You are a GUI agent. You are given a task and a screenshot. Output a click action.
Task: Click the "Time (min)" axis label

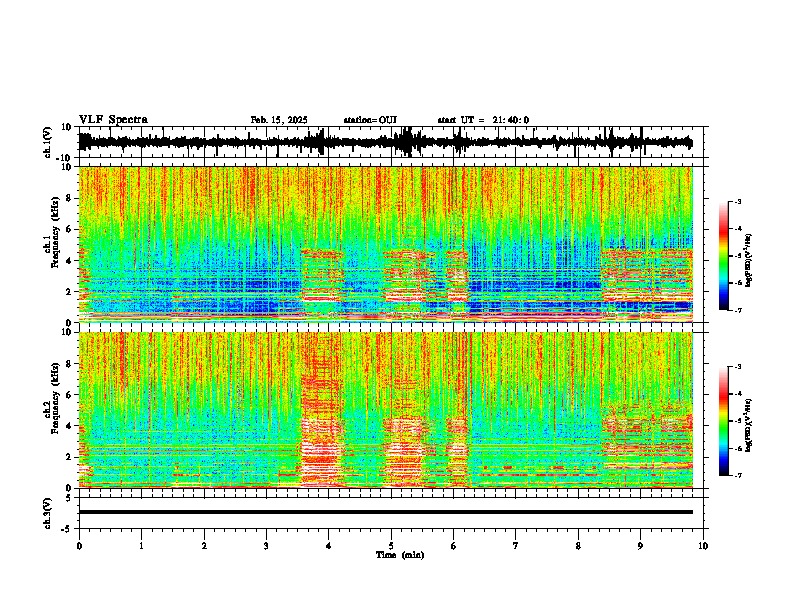click(x=400, y=555)
